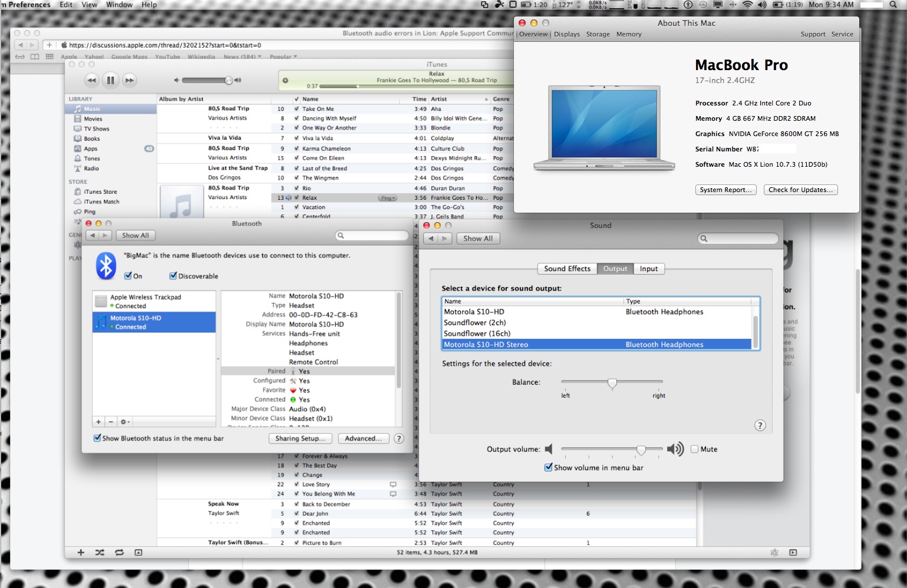The height and width of the screenshot is (588, 907).
Task: Switch to the Input tab in Sound
Action: (649, 269)
